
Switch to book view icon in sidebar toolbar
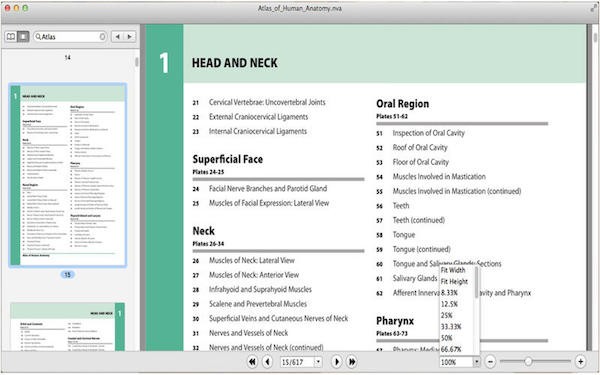(11, 37)
